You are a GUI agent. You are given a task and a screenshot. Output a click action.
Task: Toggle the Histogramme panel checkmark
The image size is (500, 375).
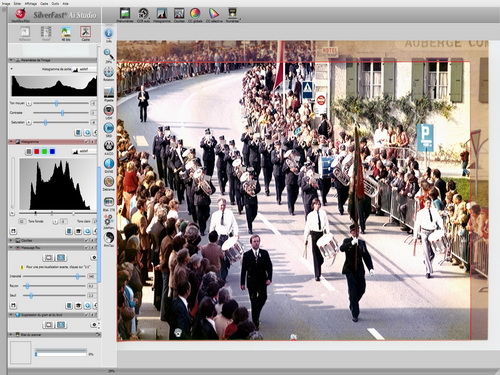pyautogui.click(x=87, y=142)
